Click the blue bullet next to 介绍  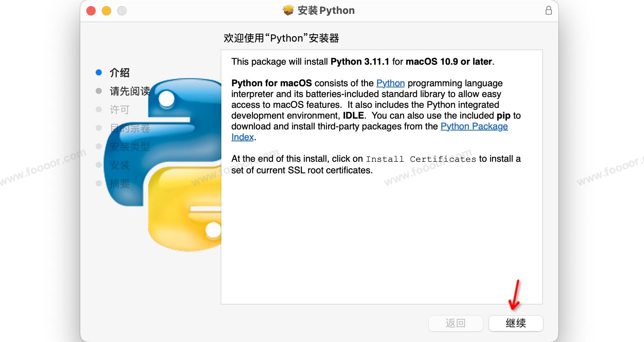click(99, 72)
